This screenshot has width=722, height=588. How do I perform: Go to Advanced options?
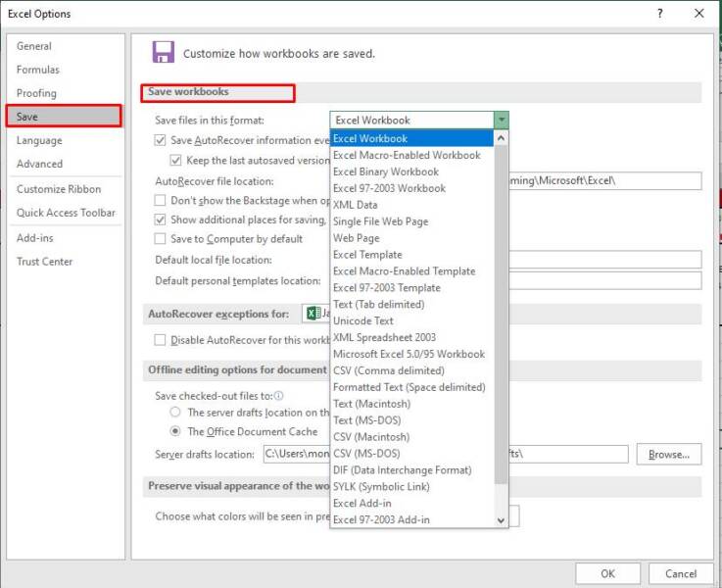click(65, 164)
